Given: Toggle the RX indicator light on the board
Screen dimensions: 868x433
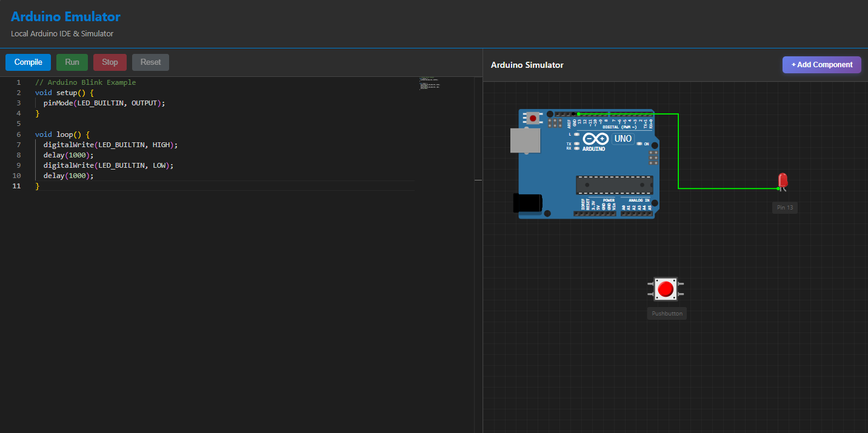Looking at the screenshot, I should (x=575, y=148).
